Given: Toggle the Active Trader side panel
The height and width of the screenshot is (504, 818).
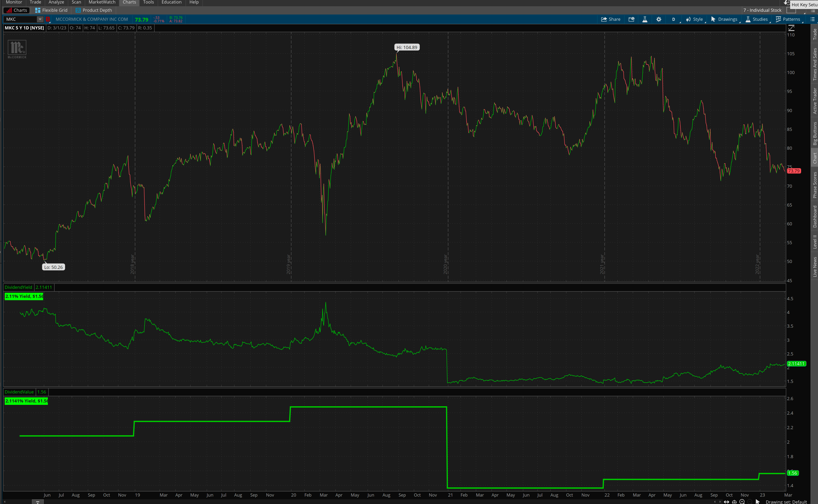Looking at the screenshot, I should click(814, 101).
